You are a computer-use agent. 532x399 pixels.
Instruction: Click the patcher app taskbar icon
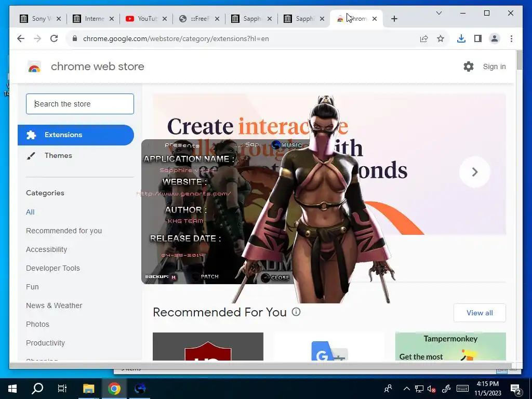point(140,389)
